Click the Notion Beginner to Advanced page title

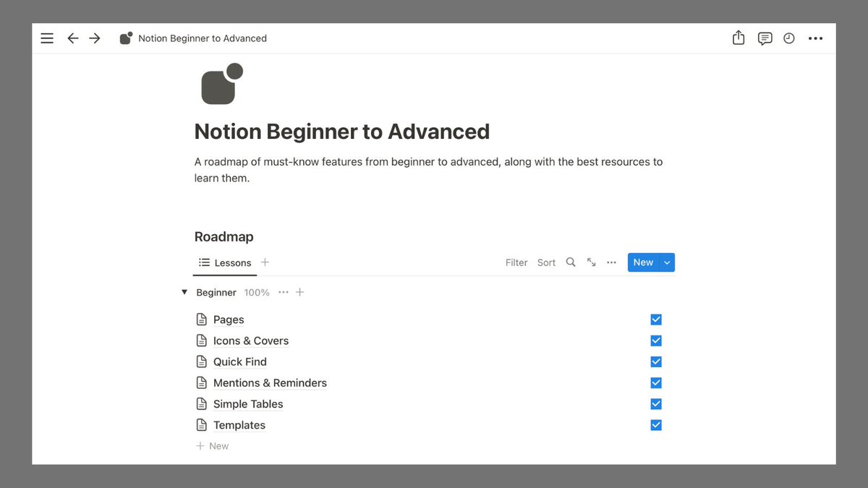point(342,132)
